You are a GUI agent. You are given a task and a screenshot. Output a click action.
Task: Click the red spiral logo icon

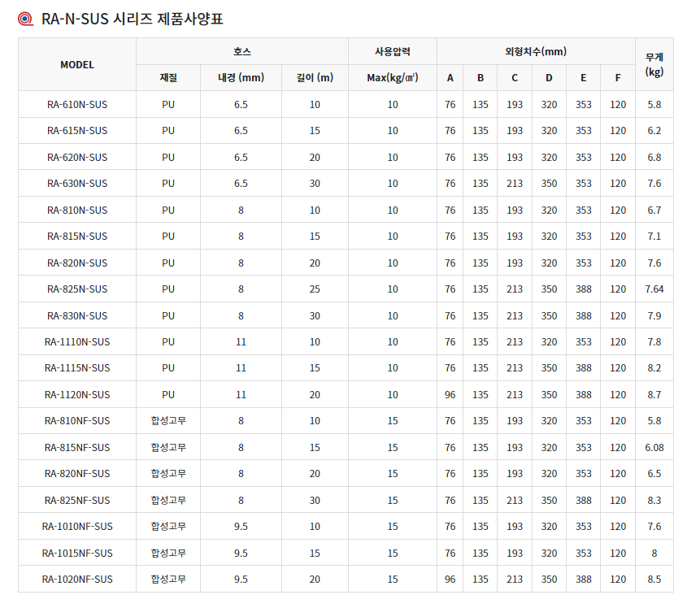click(26, 18)
